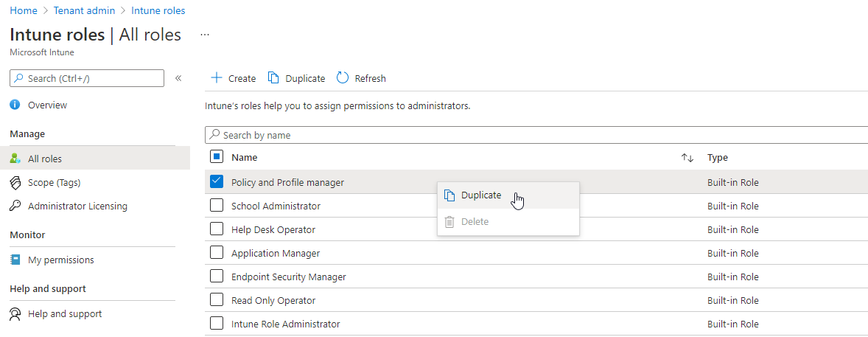
Task: Toggle the select-all checkbox in header
Action: pyautogui.click(x=217, y=157)
